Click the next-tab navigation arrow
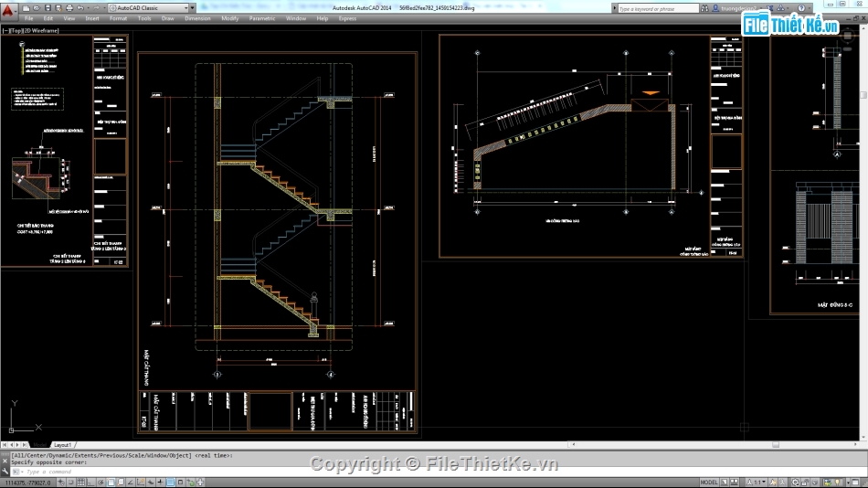 (x=17, y=445)
